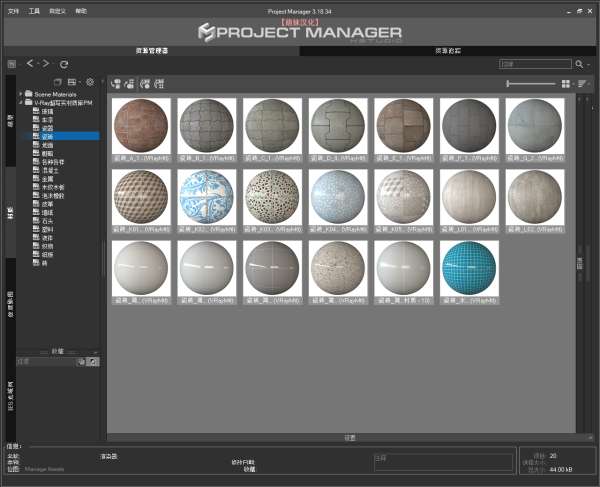Expand the Scene Materials folder

point(21,94)
